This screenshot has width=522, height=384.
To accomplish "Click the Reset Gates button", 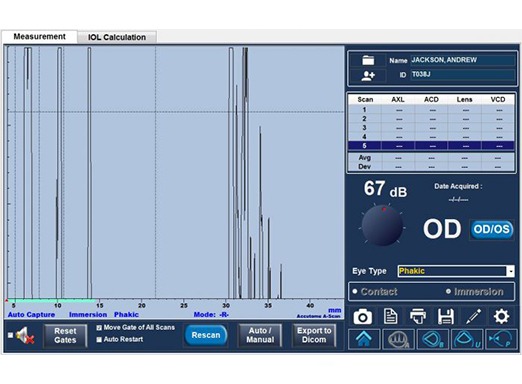I will pyautogui.click(x=65, y=336).
